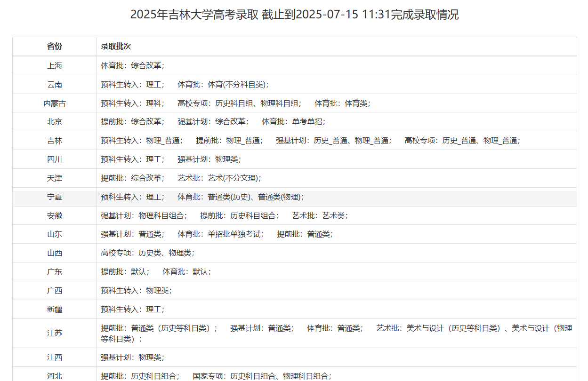Click 强基计划：历史_普通、物理_普通 in 吉林 row
588x381 pixels.
pyautogui.click(x=334, y=141)
